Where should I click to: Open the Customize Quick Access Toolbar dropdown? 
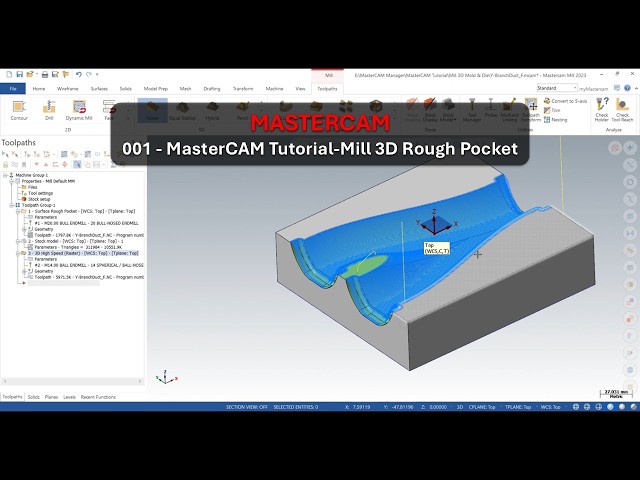[x=97, y=75]
